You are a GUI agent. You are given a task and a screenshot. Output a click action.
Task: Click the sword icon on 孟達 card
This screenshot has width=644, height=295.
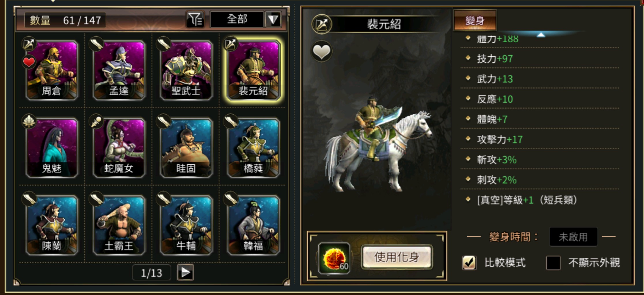tap(96, 44)
